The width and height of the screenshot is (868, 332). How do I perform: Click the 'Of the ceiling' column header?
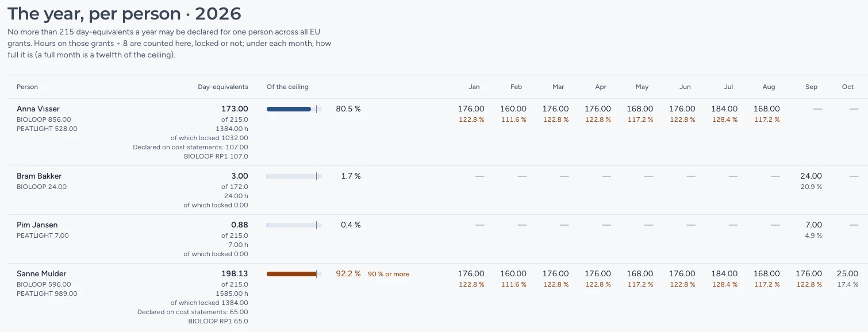287,87
